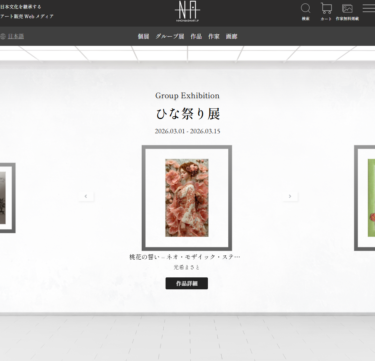Click the artist name under the title
The width and height of the screenshot is (375, 361).
coord(187,267)
